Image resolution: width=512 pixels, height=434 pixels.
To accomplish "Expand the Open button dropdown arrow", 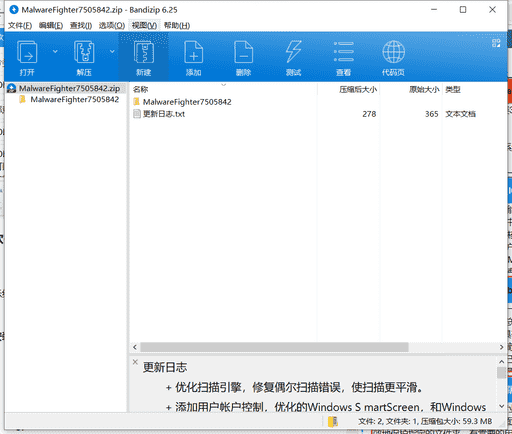I will tap(55, 51).
